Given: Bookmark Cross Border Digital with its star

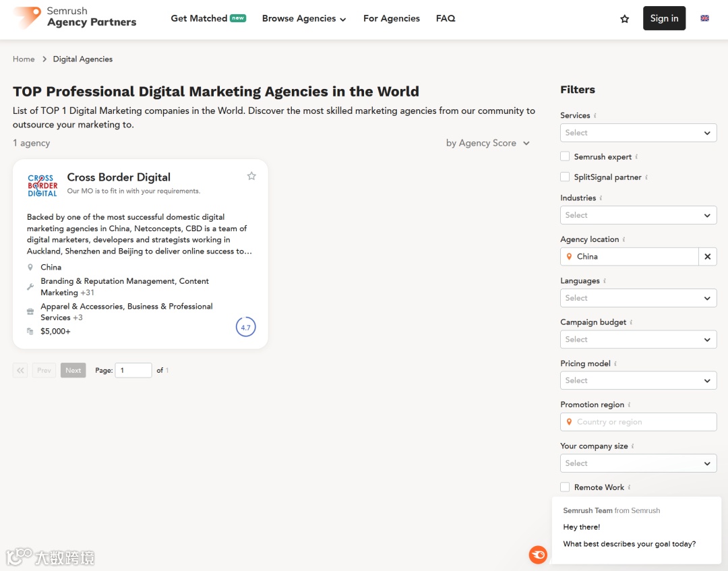Looking at the screenshot, I should [x=251, y=176].
